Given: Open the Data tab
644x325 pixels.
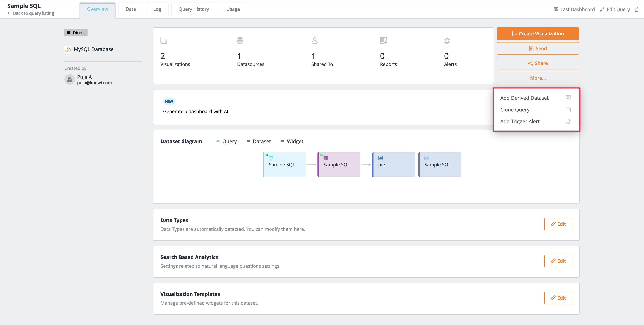Looking at the screenshot, I should pos(130,9).
